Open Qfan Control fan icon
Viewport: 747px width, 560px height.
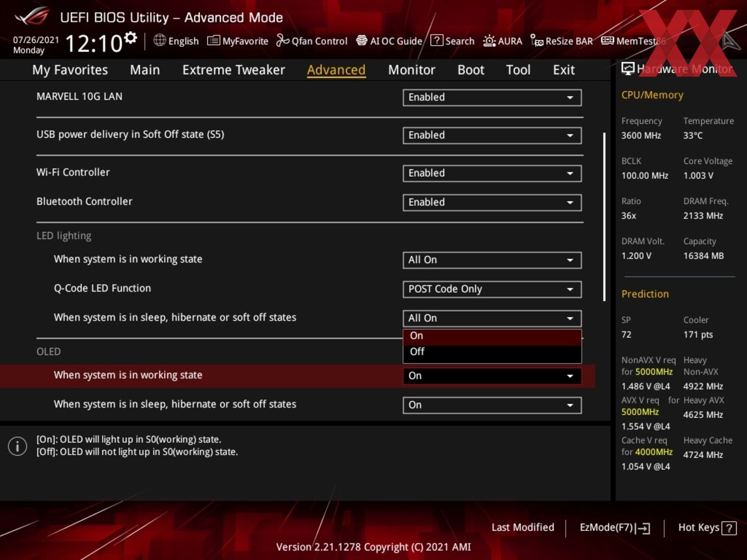point(282,40)
